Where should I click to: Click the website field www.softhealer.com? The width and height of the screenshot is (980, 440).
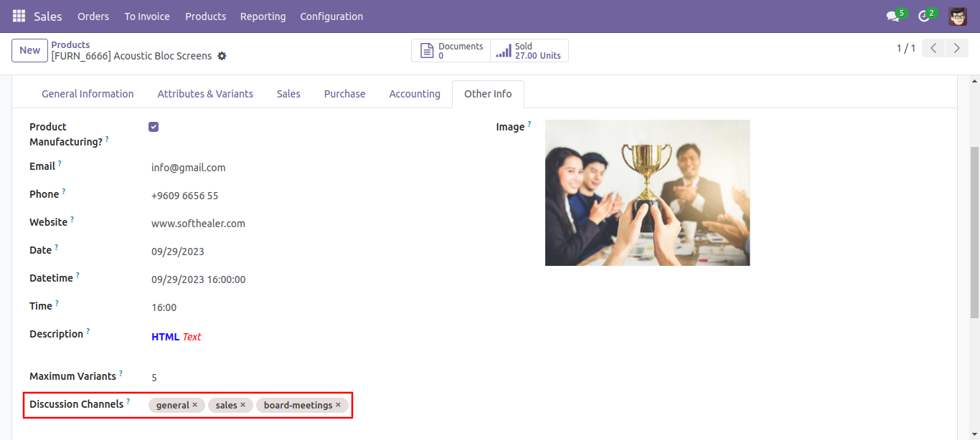198,224
